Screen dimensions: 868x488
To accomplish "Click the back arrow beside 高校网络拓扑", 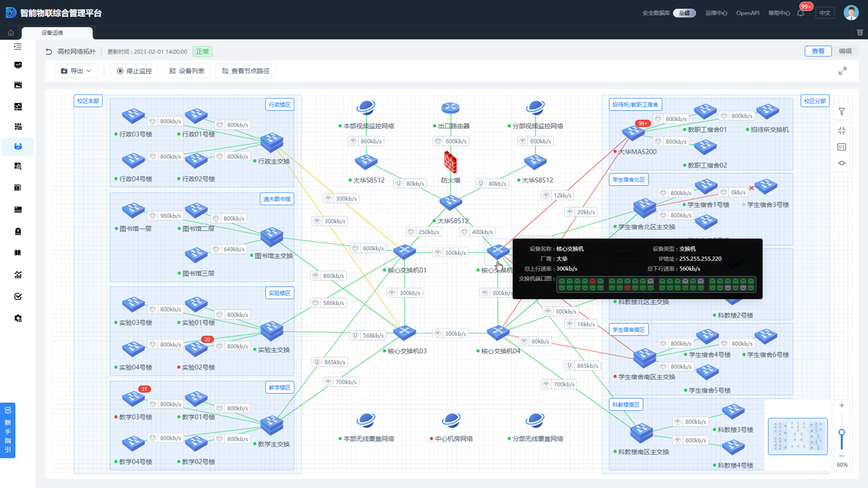I will (x=49, y=52).
